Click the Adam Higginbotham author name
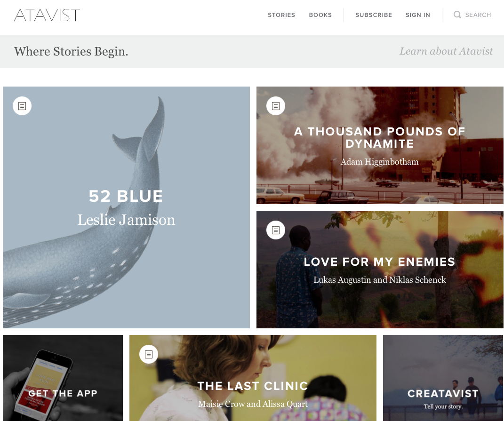The height and width of the screenshot is (421, 504). pos(380,162)
